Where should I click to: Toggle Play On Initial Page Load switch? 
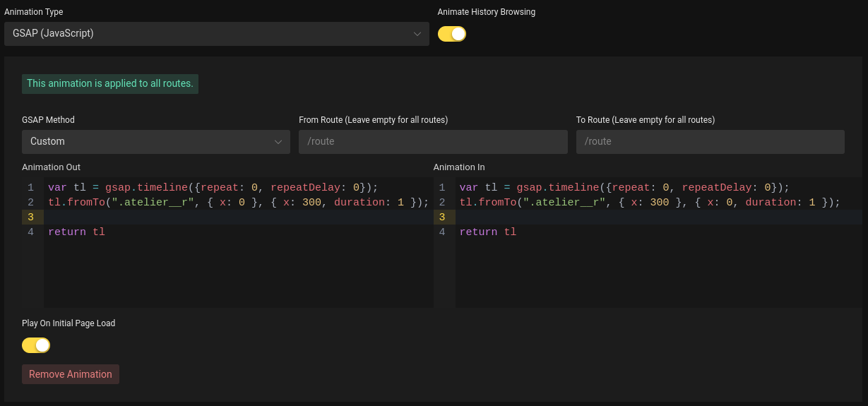tap(36, 345)
